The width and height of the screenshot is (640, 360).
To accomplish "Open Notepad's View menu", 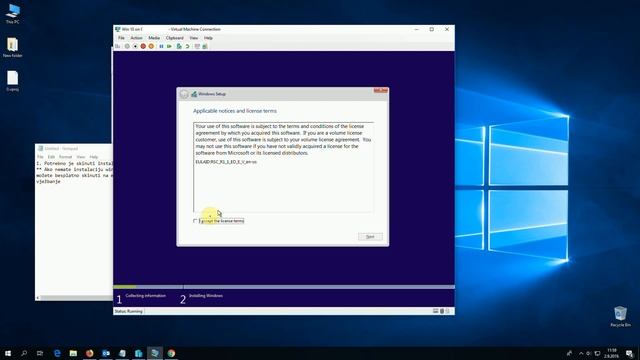I will [81, 157].
